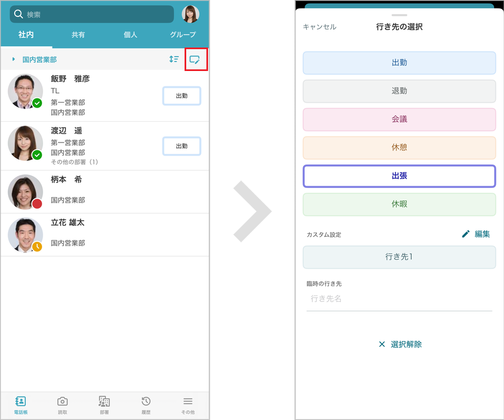Select the 出張 destination option
The image size is (504, 420).
(399, 176)
